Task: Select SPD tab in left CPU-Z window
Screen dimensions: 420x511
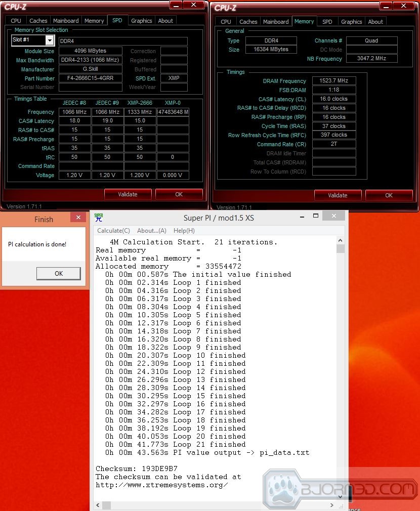Action: click(x=117, y=20)
